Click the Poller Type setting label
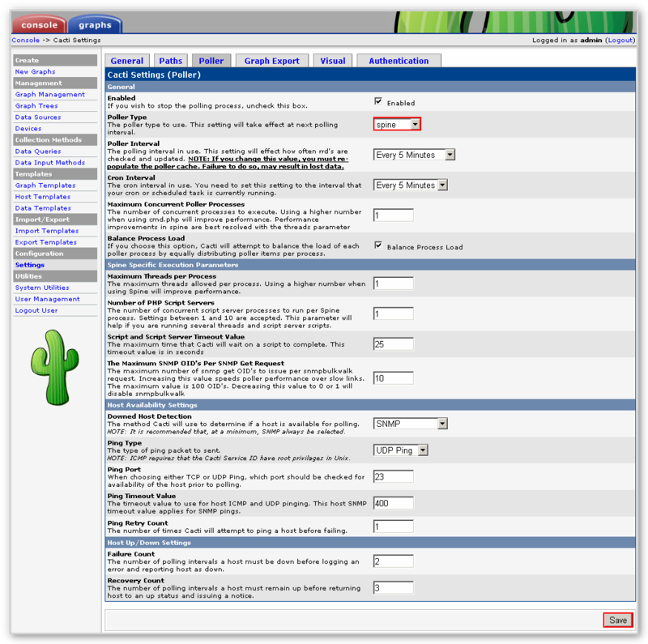 tap(127, 117)
